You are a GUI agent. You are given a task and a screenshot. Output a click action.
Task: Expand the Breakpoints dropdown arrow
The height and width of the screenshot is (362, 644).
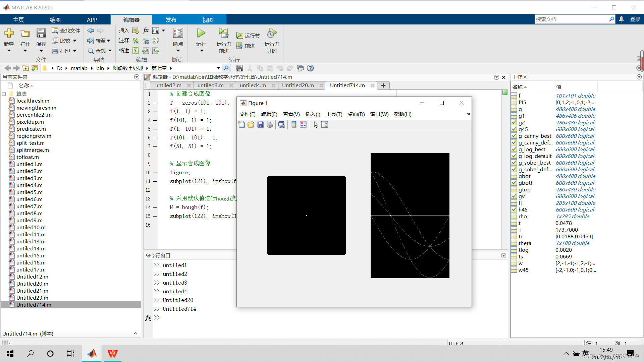(x=178, y=51)
